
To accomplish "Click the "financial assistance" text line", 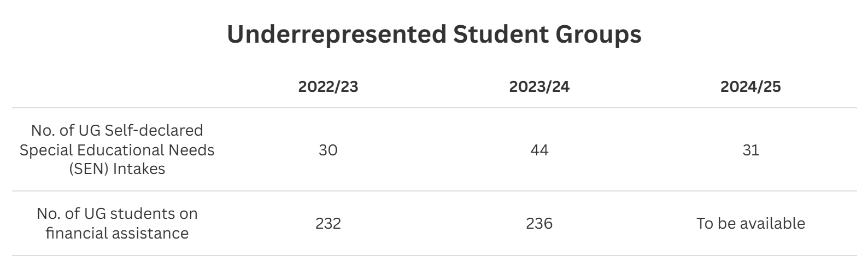I will pyautogui.click(x=117, y=233).
